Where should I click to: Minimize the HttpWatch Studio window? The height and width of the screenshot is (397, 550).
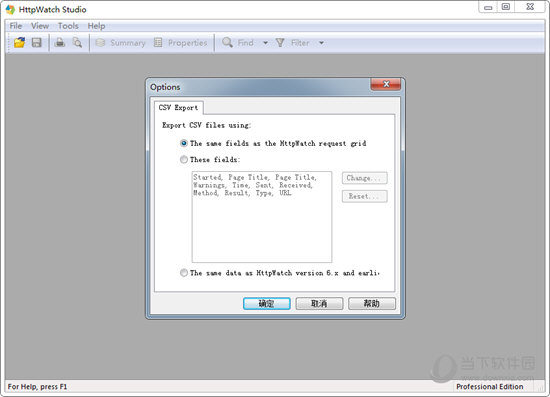coord(488,7)
